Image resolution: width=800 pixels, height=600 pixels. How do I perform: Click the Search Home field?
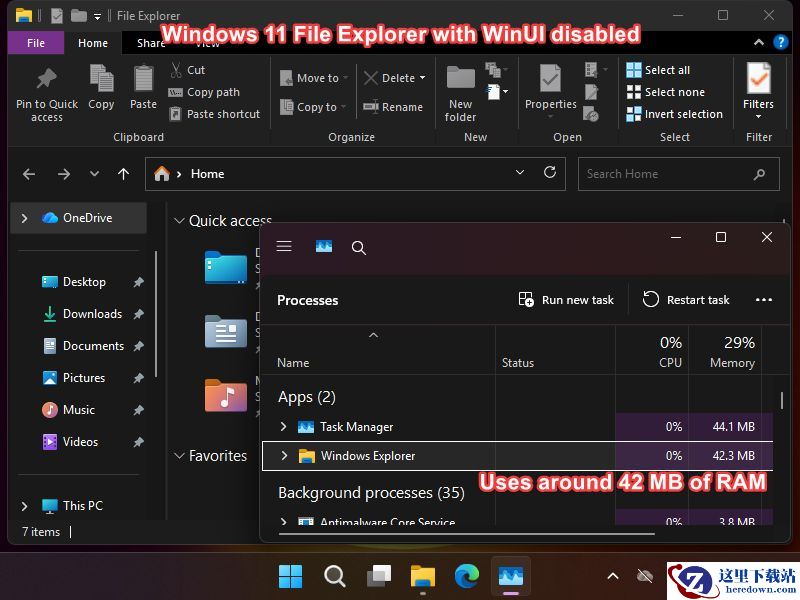coord(678,174)
